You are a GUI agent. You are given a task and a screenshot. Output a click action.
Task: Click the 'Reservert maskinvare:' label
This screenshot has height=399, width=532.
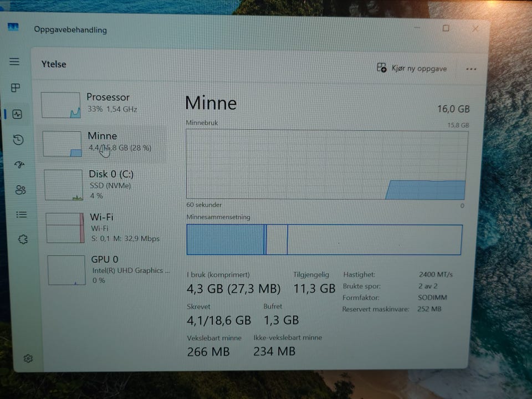pos(375,309)
